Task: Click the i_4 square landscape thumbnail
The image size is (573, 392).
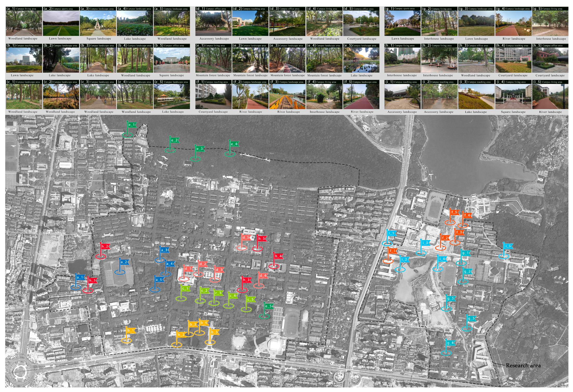Action: point(513,96)
